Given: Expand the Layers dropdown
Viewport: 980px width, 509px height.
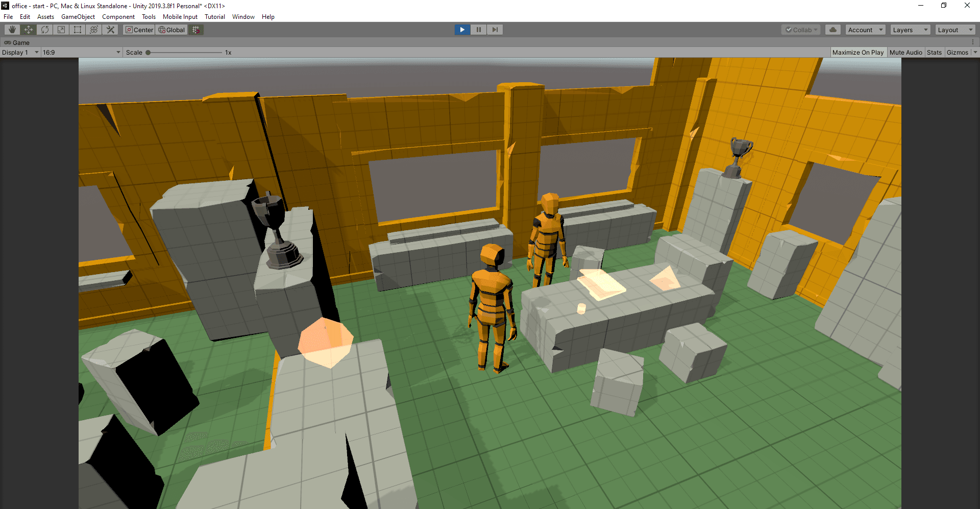Looking at the screenshot, I should (910, 30).
